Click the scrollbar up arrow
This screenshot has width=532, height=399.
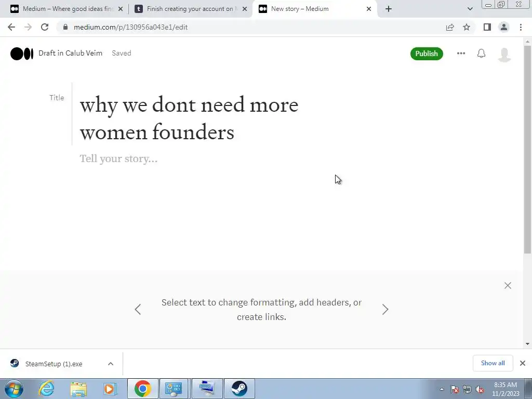527,42
